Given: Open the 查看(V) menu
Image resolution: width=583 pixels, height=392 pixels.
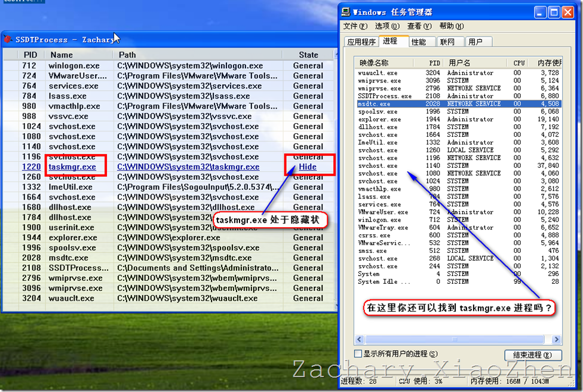Looking at the screenshot, I should coord(419,26).
